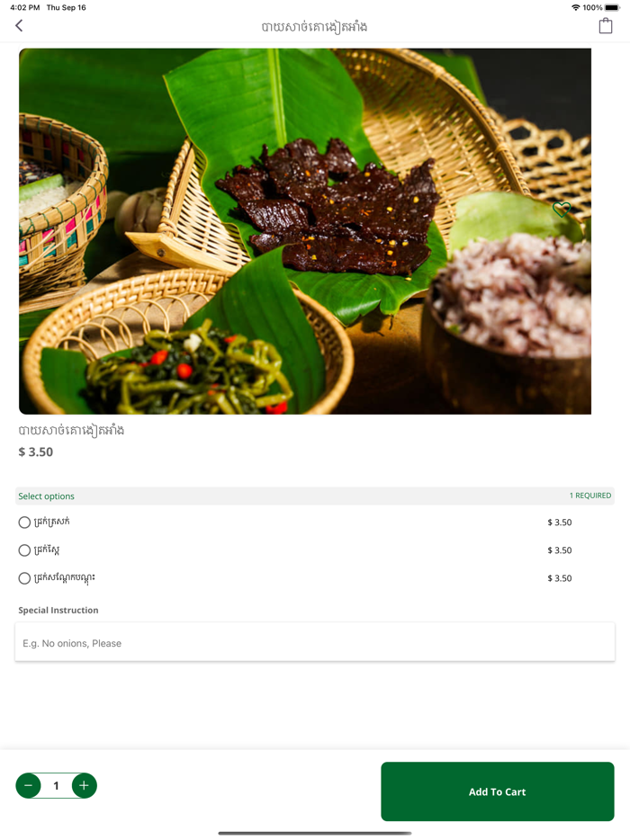
Task: Click the Add To Cart button
Action: click(497, 791)
